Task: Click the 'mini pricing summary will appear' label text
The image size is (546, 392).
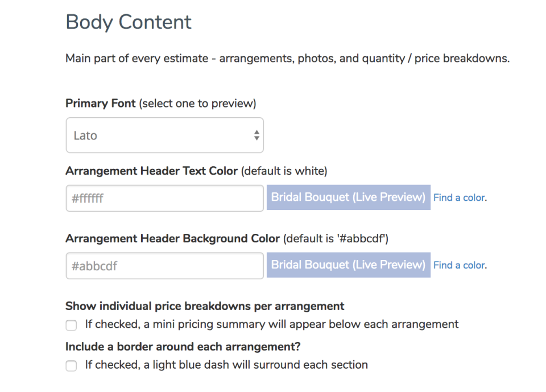Action: (x=272, y=324)
